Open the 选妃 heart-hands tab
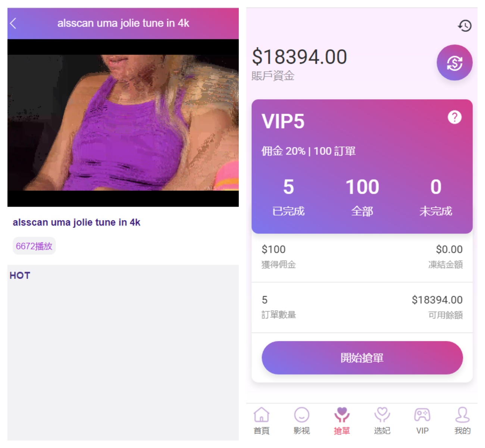This screenshot has height=448, width=485. [382, 420]
